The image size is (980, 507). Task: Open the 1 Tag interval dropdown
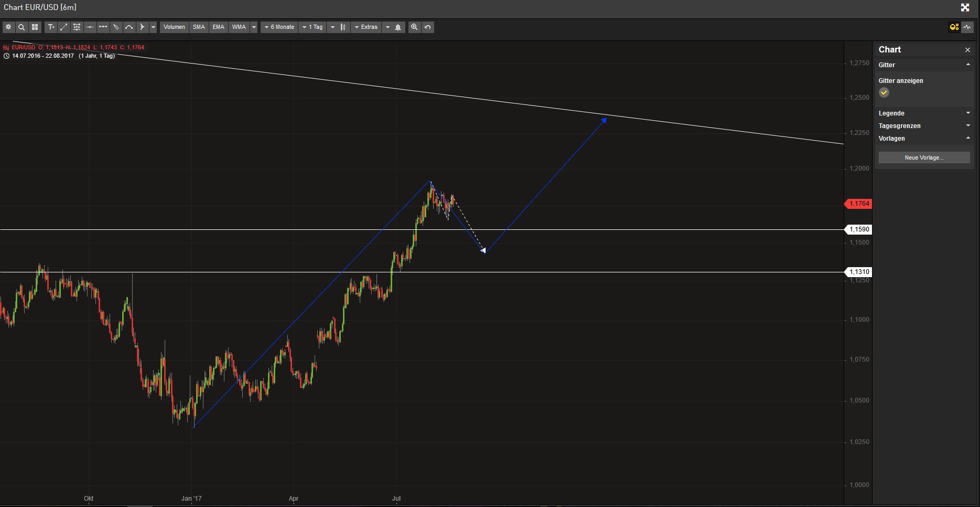(313, 27)
